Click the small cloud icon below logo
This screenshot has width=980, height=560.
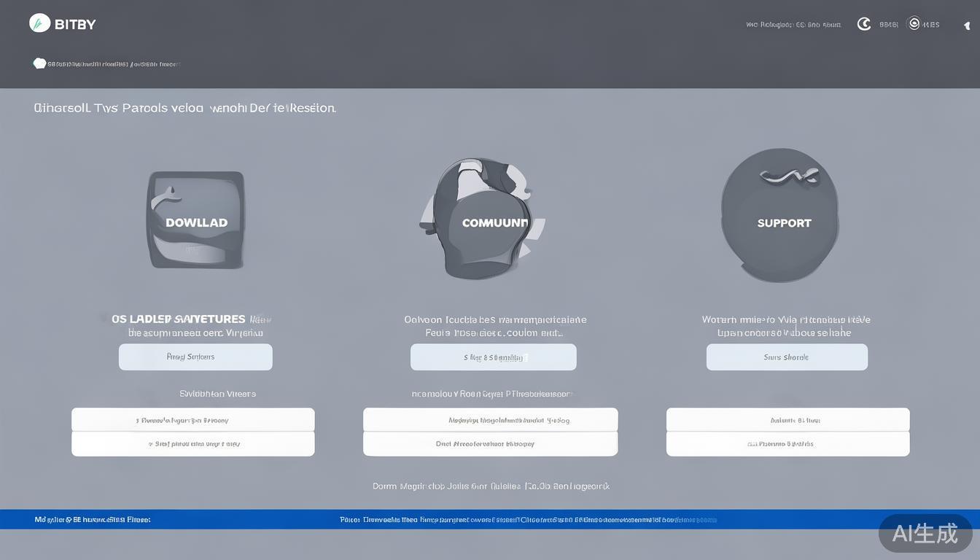(39, 63)
